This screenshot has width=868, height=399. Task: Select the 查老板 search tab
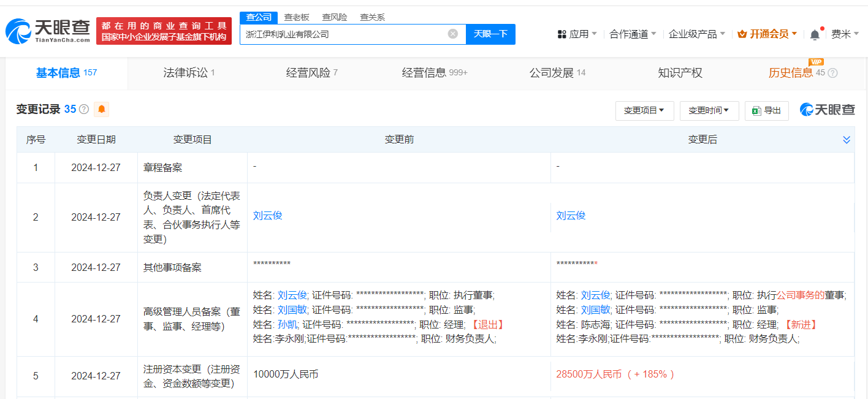click(296, 17)
